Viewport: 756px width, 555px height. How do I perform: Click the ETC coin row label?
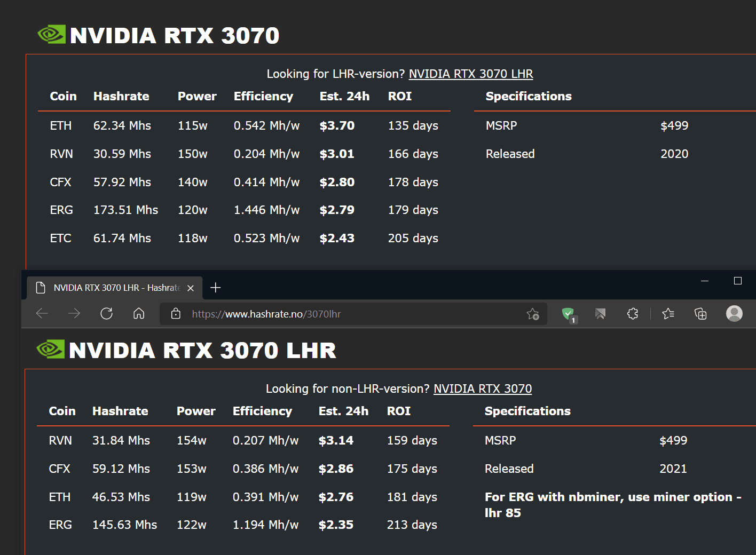tap(60, 238)
